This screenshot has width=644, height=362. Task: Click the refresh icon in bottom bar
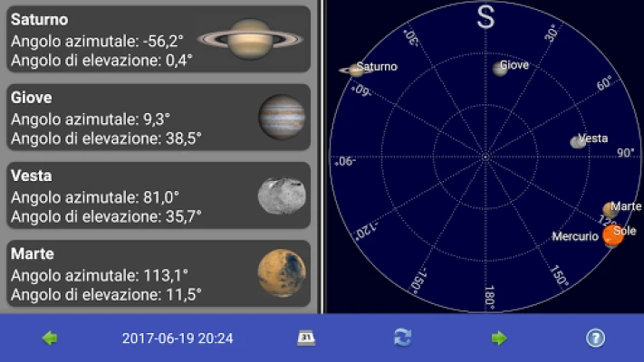[x=402, y=338]
